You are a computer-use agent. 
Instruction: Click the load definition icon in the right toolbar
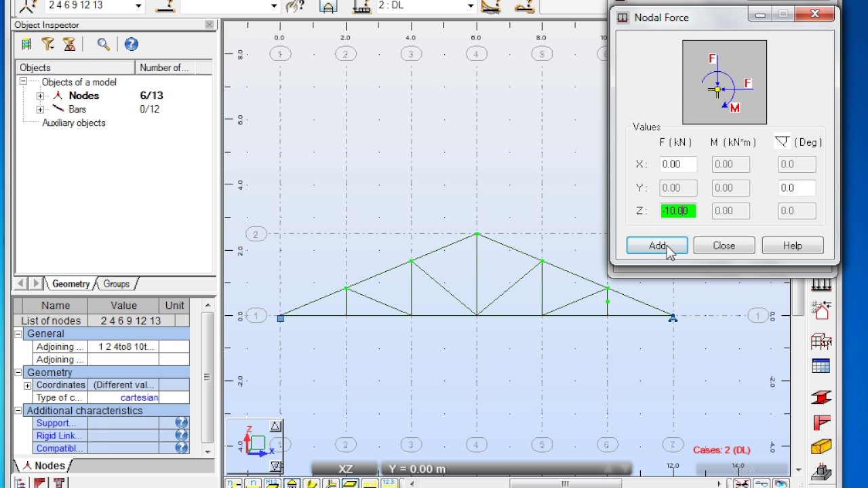point(821,285)
